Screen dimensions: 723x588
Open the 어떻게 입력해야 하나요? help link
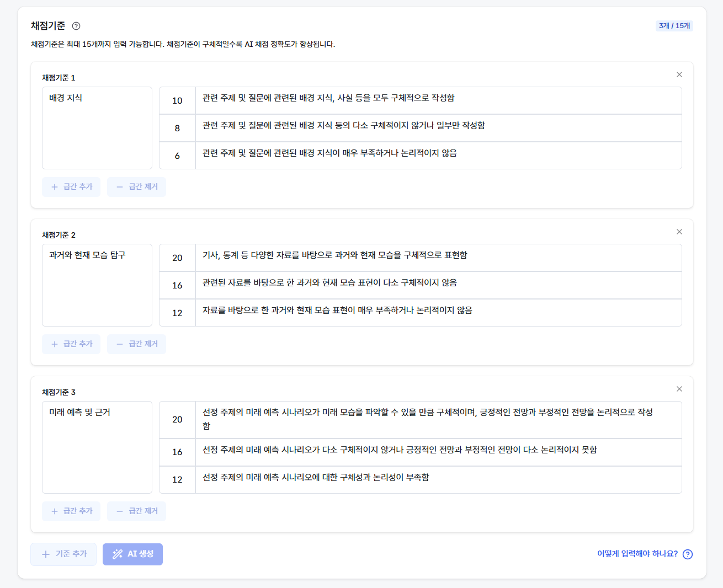click(x=637, y=554)
